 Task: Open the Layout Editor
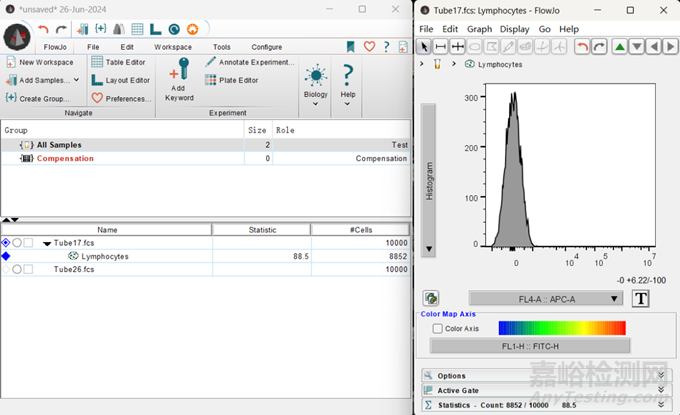pyautogui.click(x=126, y=80)
